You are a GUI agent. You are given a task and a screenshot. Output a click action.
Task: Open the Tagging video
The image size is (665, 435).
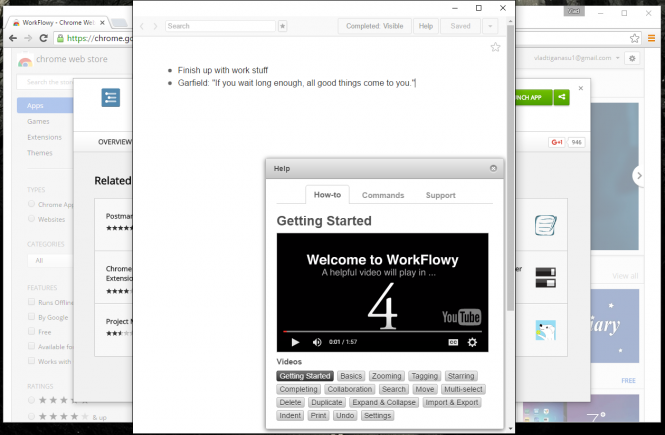click(424, 376)
